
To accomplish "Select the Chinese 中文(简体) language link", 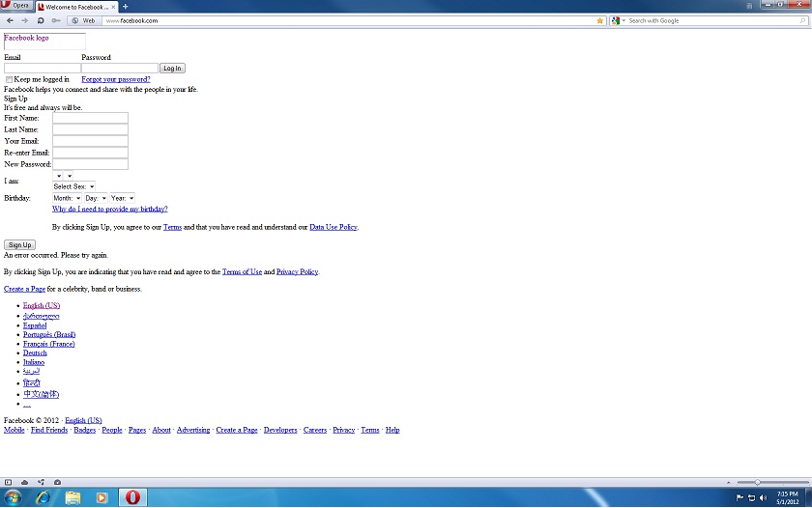I will coord(41,394).
